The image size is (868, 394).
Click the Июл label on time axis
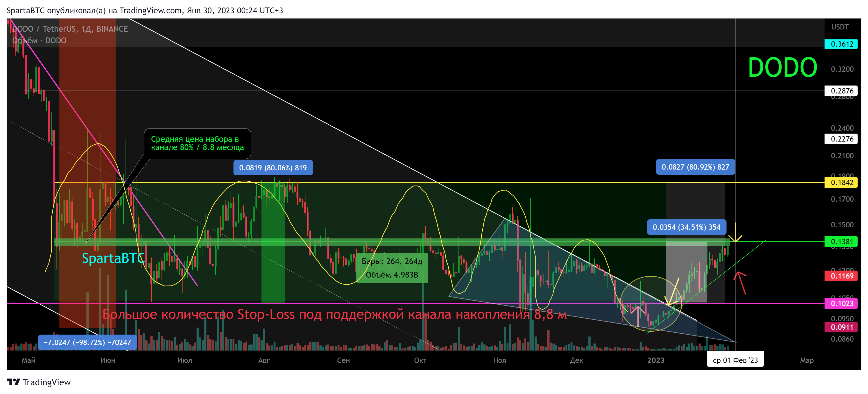click(x=185, y=360)
